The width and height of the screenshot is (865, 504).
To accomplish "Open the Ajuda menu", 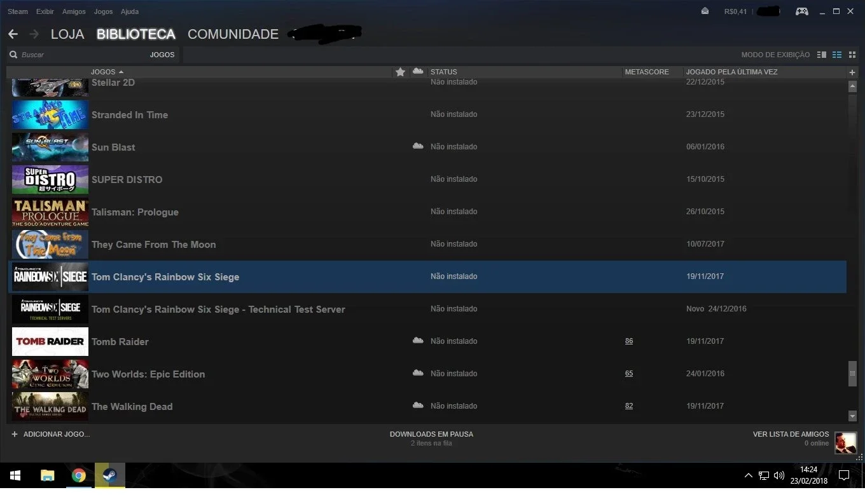I will tap(130, 11).
